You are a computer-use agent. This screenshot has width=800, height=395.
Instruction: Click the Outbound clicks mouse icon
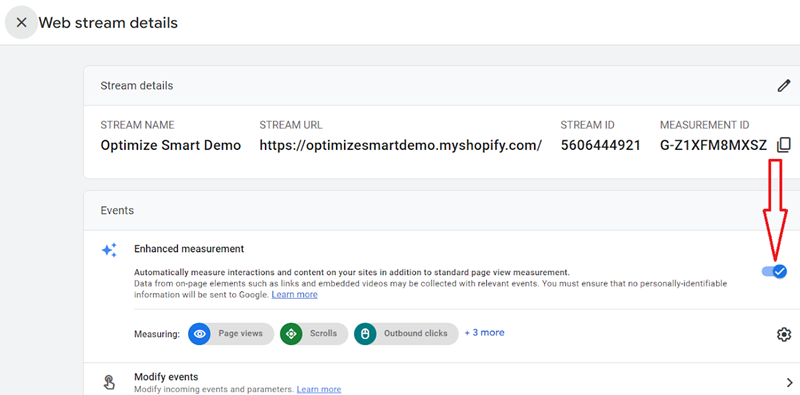point(365,334)
